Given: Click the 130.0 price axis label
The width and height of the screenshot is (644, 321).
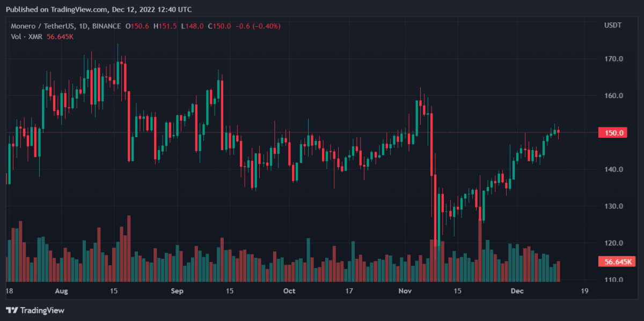Looking at the screenshot, I should (x=613, y=206).
